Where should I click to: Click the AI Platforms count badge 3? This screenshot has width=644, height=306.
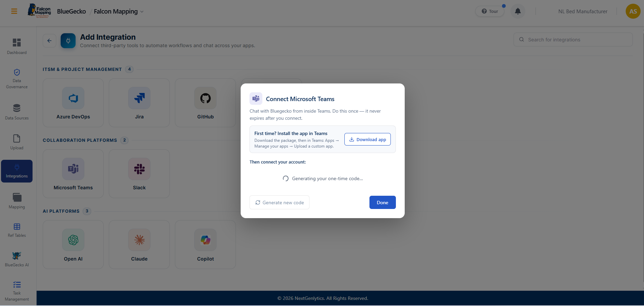point(87,211)
